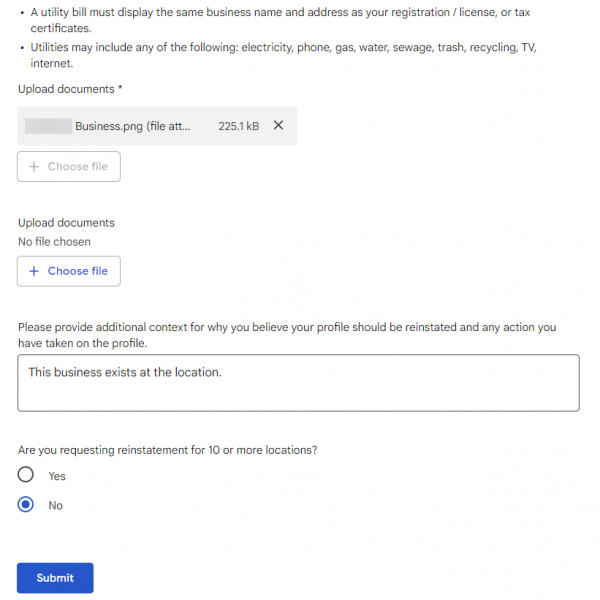The image size is (600, 600).
Task: Click the 225.1 kB file size text
Action: tap(238, 126)
